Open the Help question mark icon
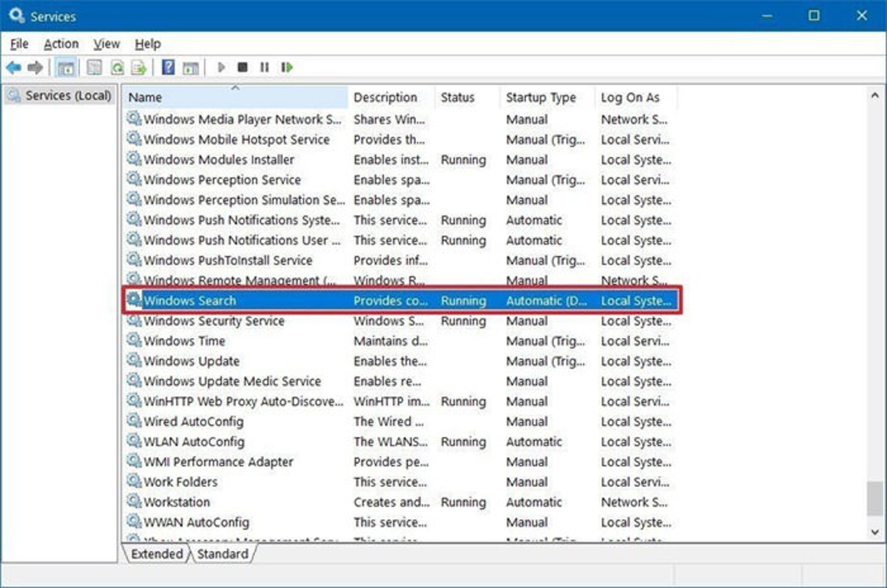This screenshot has height=588, width=887. coord(168,67)
